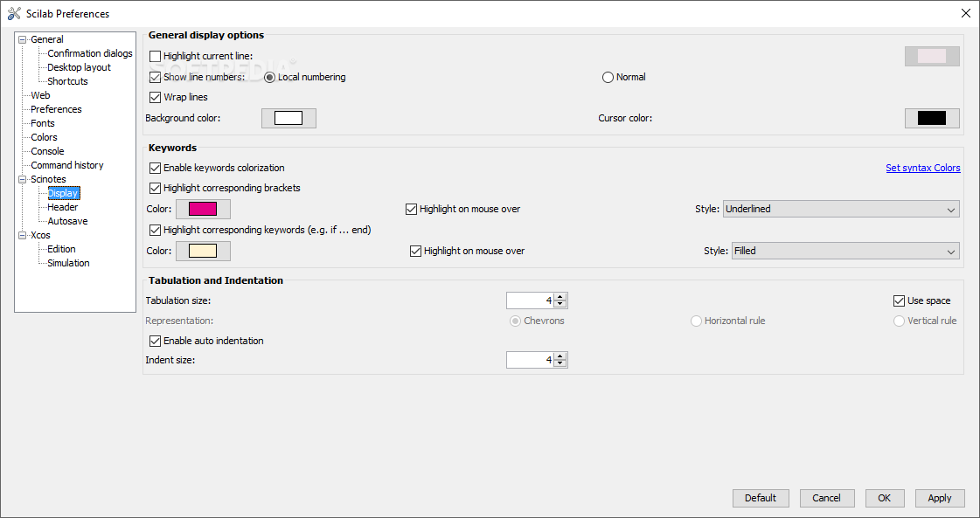Close the Scilab Preferences window

(965, 13)
